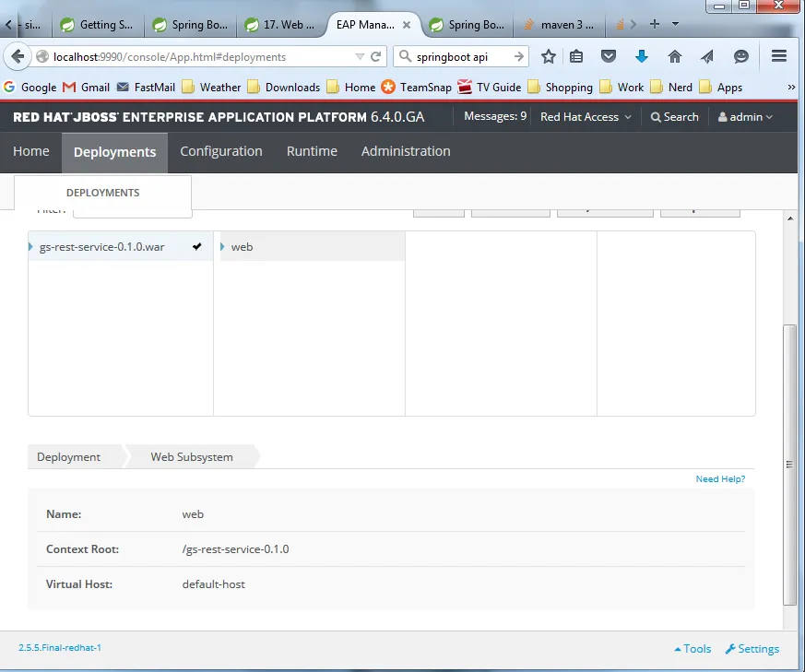Focus the springboot api search field

point(463,57)
